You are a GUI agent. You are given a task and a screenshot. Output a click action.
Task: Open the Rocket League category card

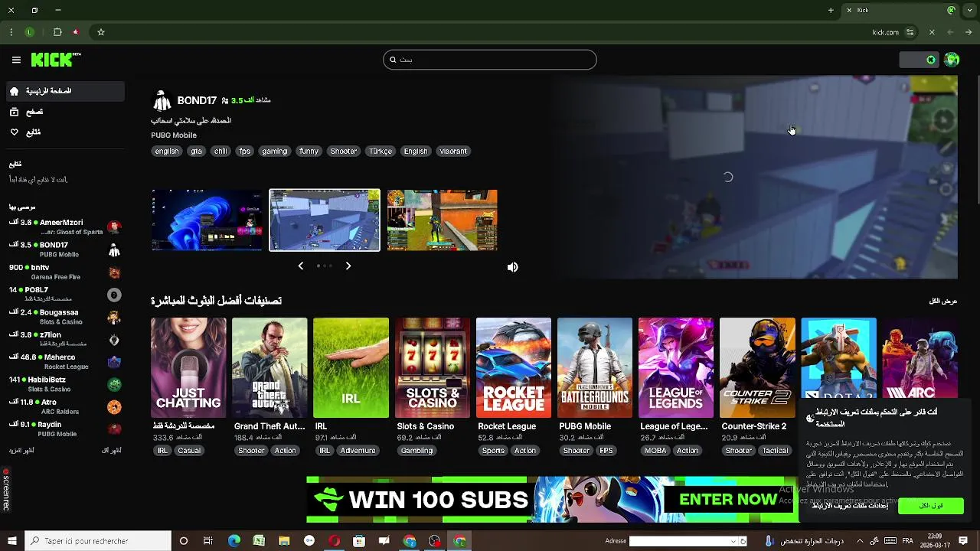click(513, 368)
